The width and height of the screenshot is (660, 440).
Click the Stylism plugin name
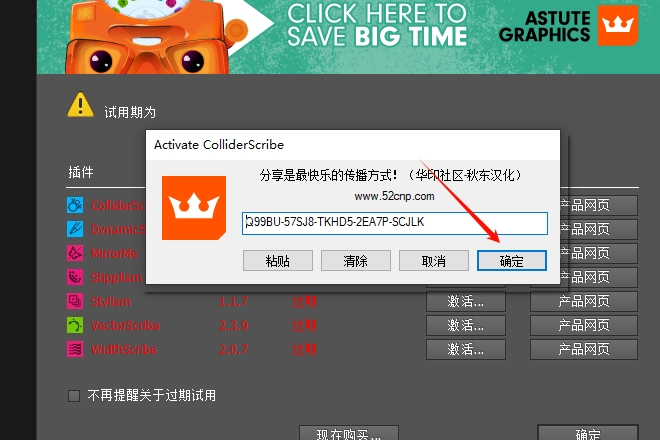point(111,301)
